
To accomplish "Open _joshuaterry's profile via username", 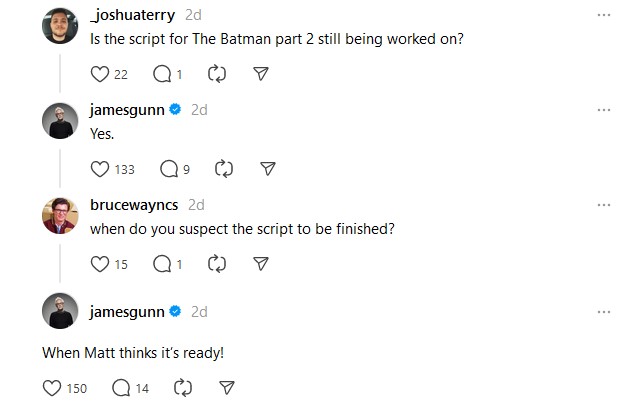I will click(x=133, y=16).
